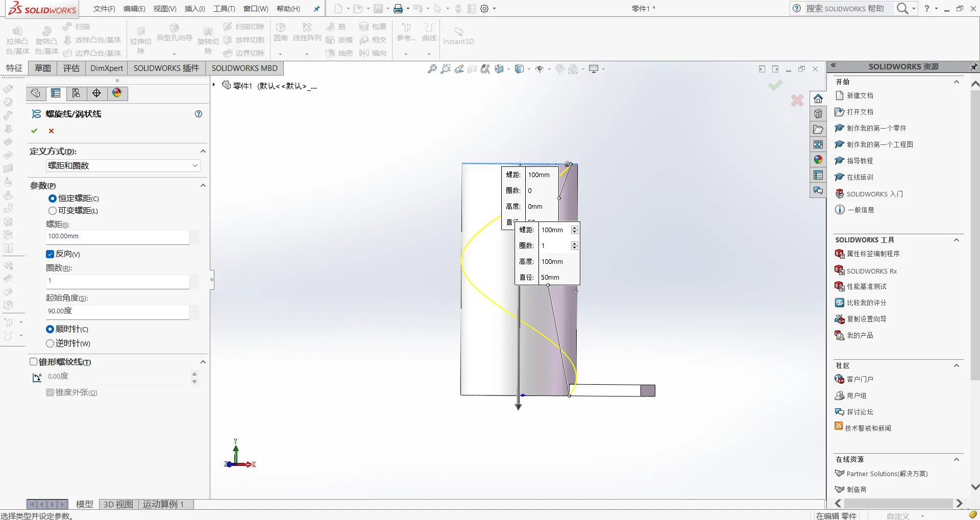Click the 起始角度 start angle field

pyautogui.click(x=117, y=311)
